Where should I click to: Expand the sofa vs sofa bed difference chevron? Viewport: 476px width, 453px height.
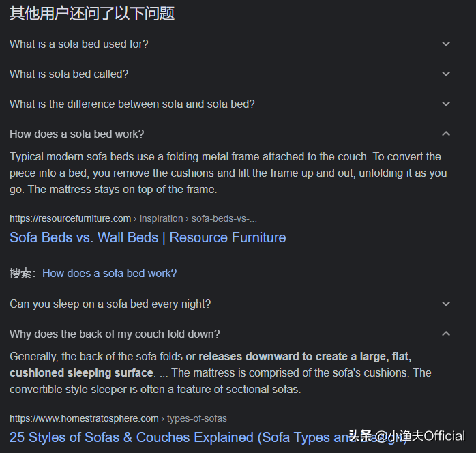click(x=445, y=104)
